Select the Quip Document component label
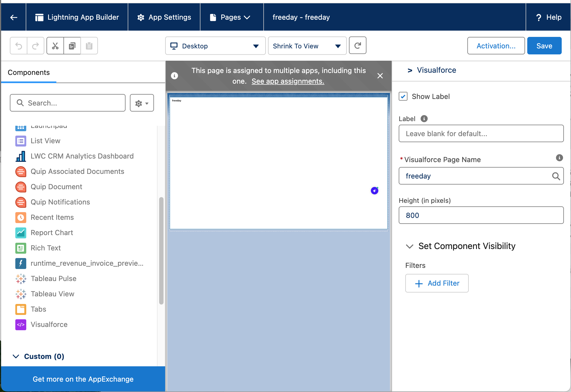The width and height of the screenshot is (571, 392). tap(56, 187)
